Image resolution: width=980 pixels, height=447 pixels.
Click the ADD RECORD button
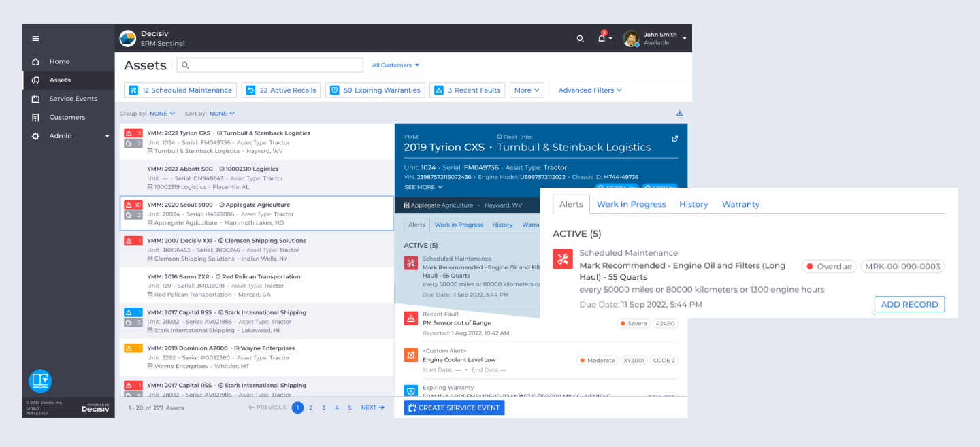pyautogui.click(x=909, y=304)
